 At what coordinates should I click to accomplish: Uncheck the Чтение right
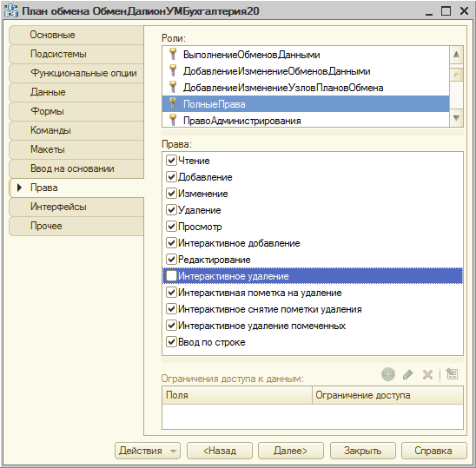coord(171,160)
